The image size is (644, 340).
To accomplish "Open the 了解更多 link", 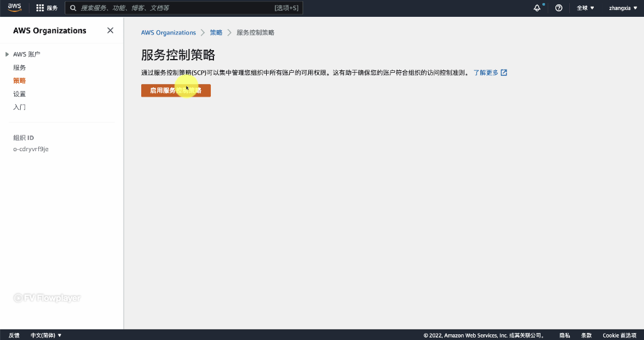I will [486, 73].
